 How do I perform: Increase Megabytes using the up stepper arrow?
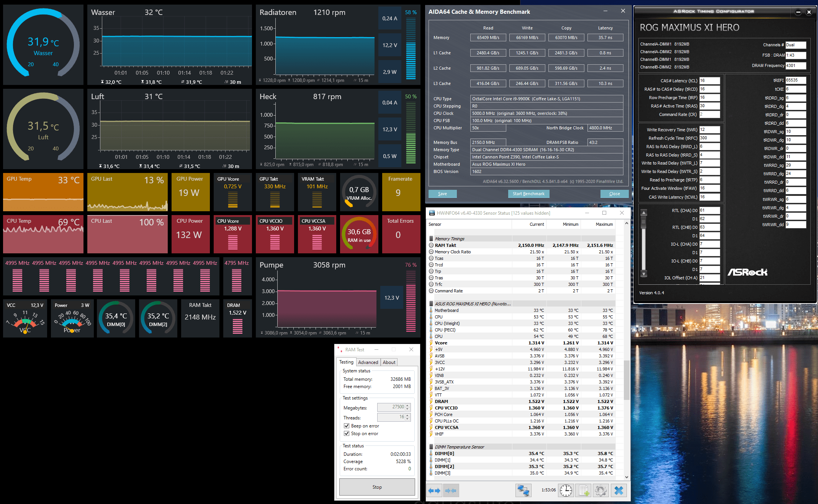pyautogui.click(x=407, y=405)
